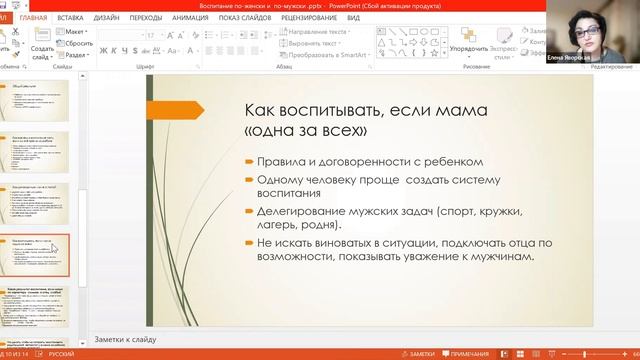This screenshot has height=360, width=640.
Task: Switch to Normal view icon
Action: click(504, 354)
